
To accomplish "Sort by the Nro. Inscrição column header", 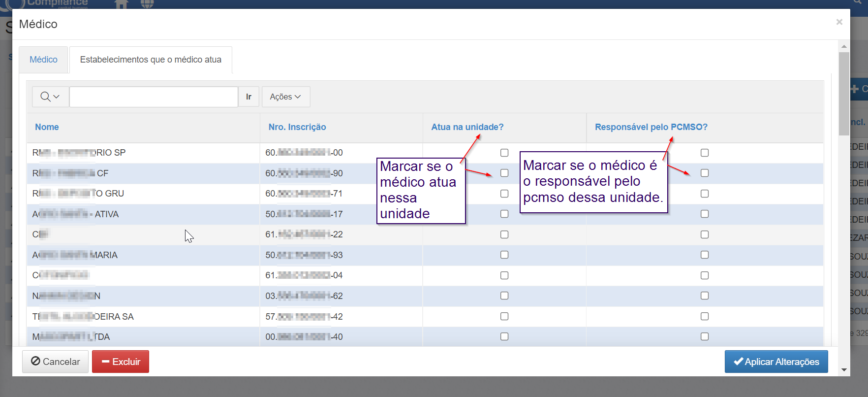I will [x=297, y=127].
